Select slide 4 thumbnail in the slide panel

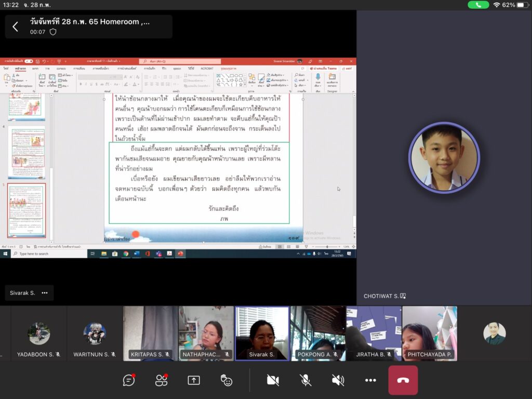coord(26,152)
